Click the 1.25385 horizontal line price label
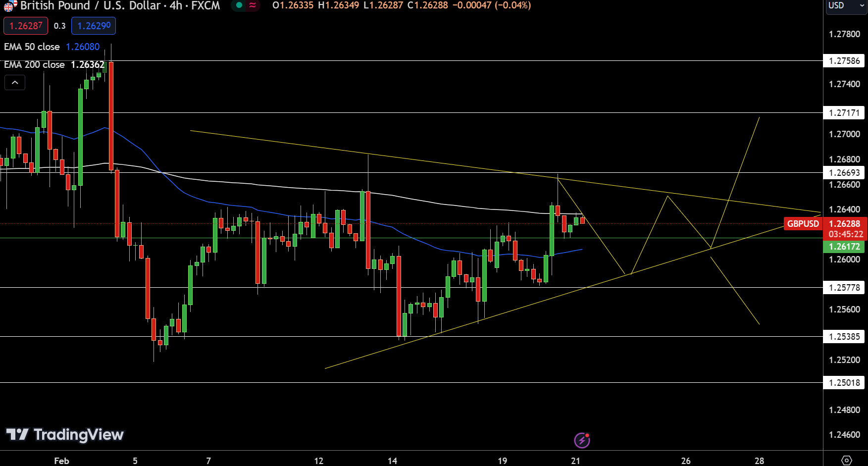868x466 pixels. (x=844, y=337)
